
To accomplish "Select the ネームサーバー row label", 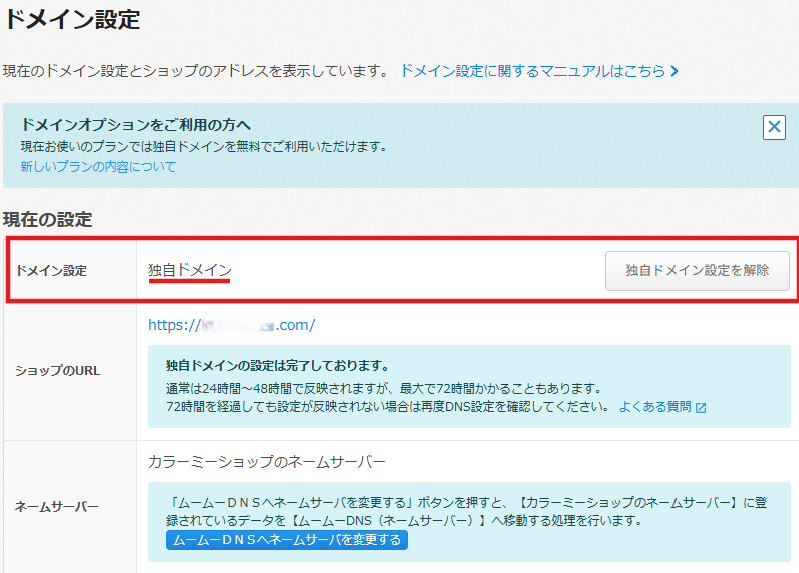I will (57, 506).
